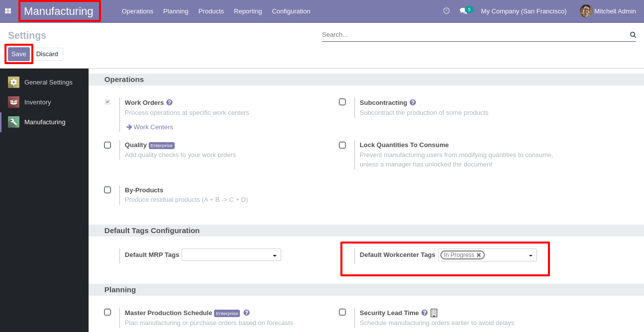Screen dimensions: 644x332
Task: Click the By-Products setting label
Action: point(144,190)
